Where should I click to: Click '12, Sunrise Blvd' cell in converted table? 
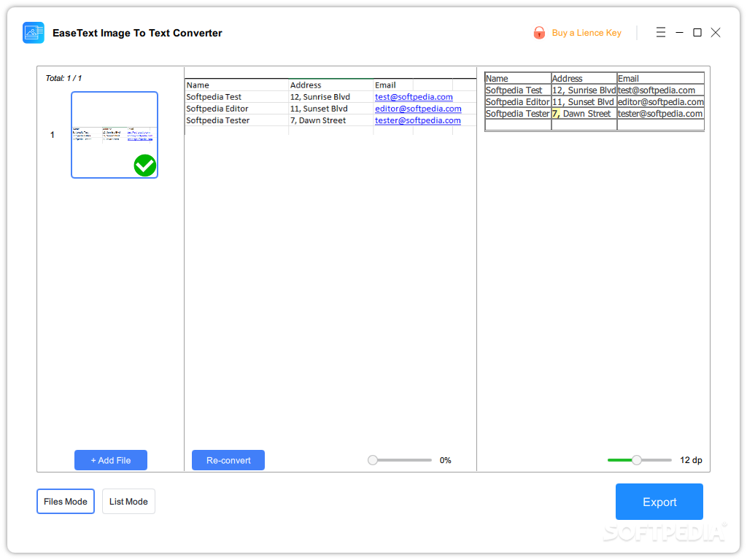point(584,90)
